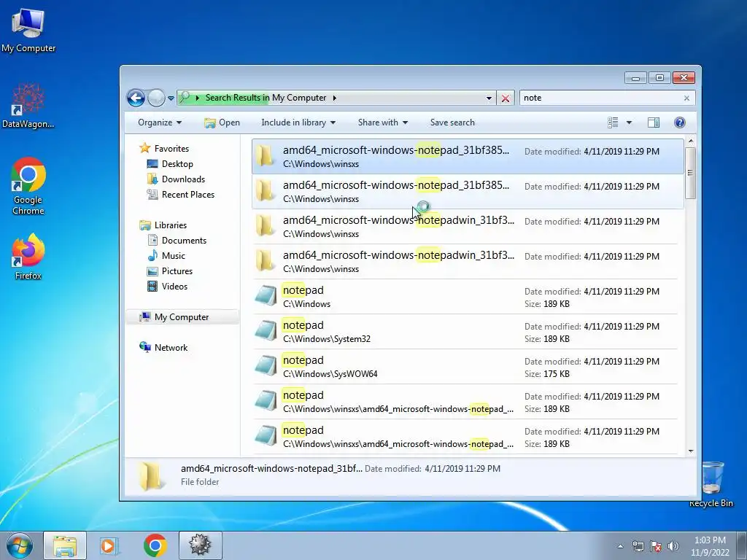Launch Windows Media Player from taskbar
This screenshot has width=747, height=560.
[x=109, y=545]
